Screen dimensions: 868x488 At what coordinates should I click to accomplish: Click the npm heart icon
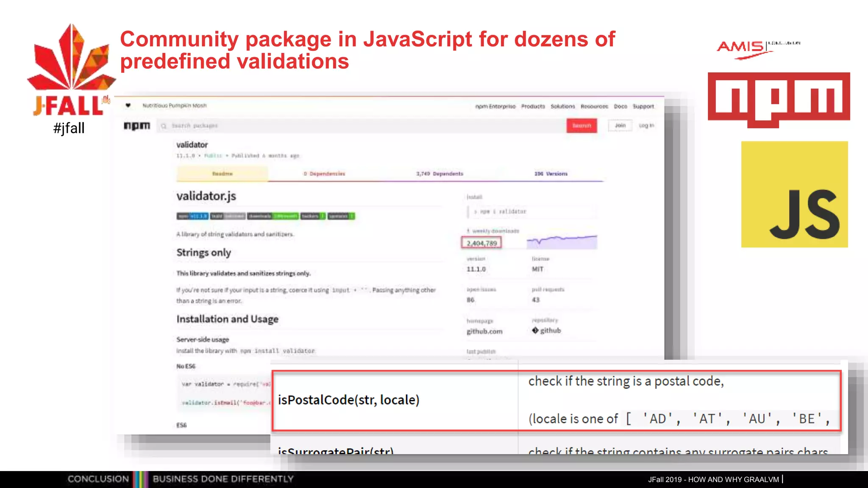[x=128, y=105]
